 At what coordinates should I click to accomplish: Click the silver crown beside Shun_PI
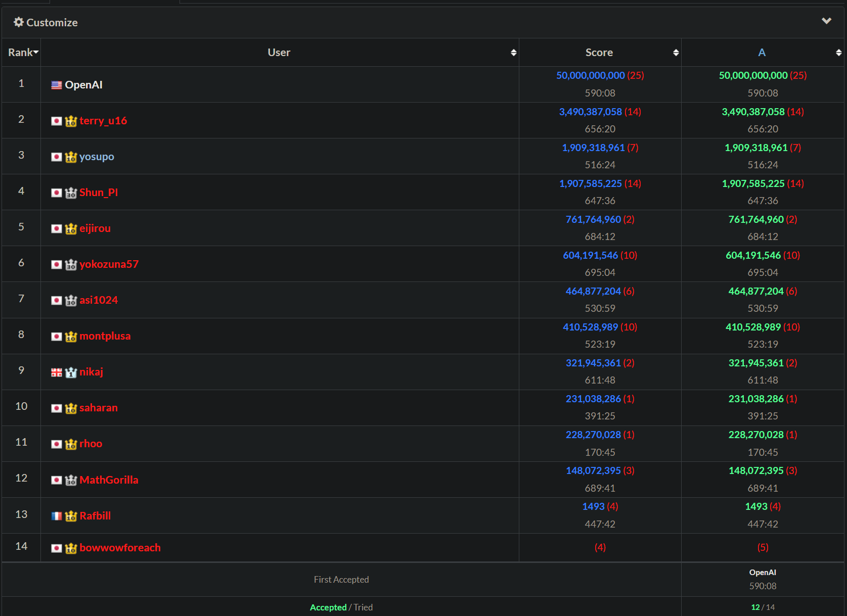(71, 193)
